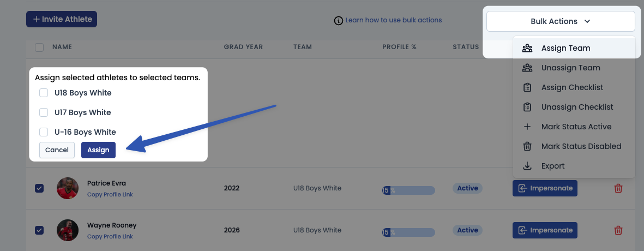This screenshot has height=251, width=644.
Task: Click the Assign Checklist clipboard icon
Action: point(527,87)
